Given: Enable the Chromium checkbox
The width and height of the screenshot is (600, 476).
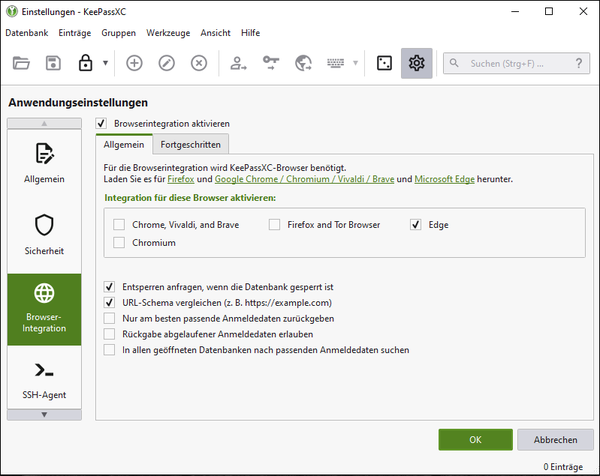Looking at the screenshot, I should pyautogui.click(x=119, y=243).
